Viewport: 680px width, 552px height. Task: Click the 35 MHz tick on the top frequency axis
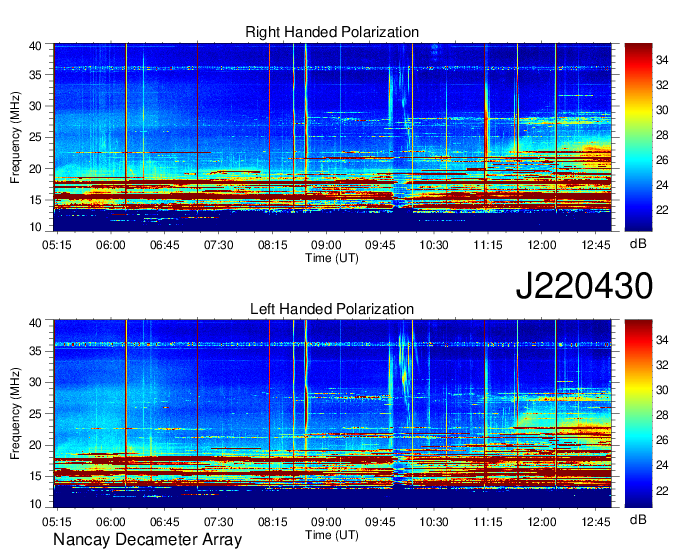[x=35, y=75]
